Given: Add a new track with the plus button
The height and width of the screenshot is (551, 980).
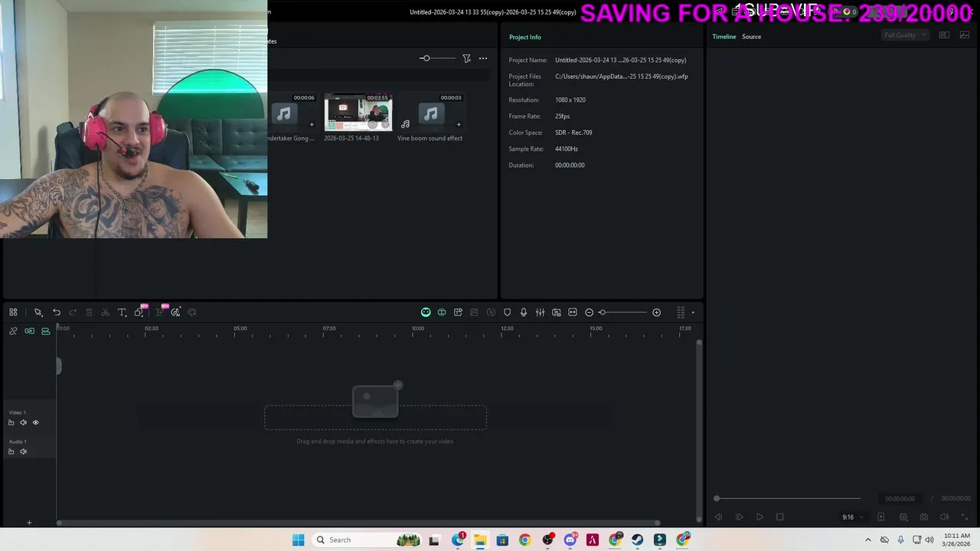Looking at the screenshot, I should [29, 523].
